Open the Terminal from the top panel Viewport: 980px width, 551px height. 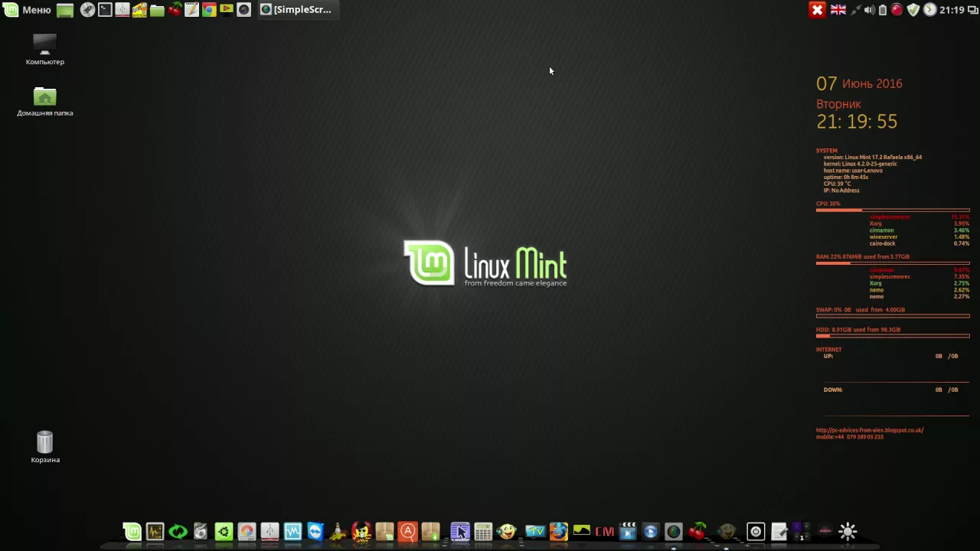(x=105, y=10)
